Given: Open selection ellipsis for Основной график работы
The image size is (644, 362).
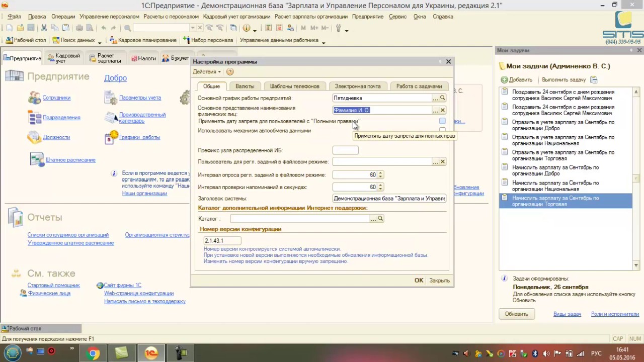Looking at the screenshot, I should coord(436,98).
